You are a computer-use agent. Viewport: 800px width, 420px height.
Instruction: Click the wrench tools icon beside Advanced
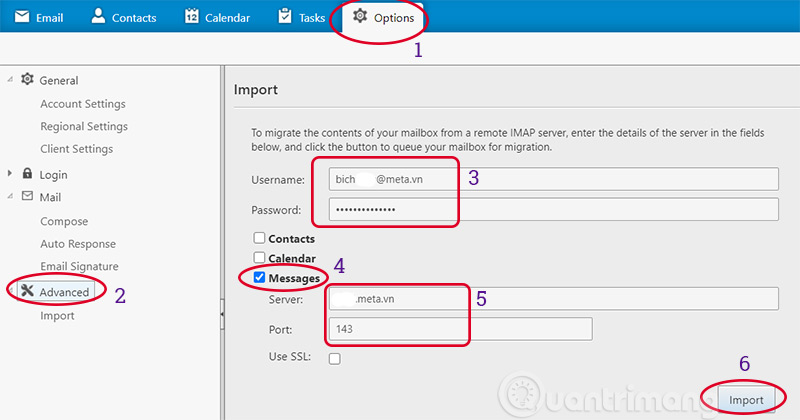[x=28, y=291]
